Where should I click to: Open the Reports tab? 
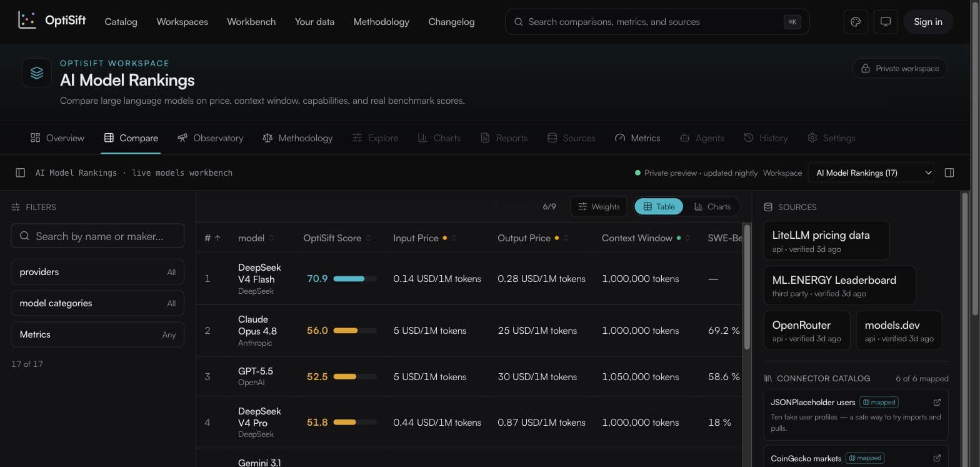click(x=504, y=138)
